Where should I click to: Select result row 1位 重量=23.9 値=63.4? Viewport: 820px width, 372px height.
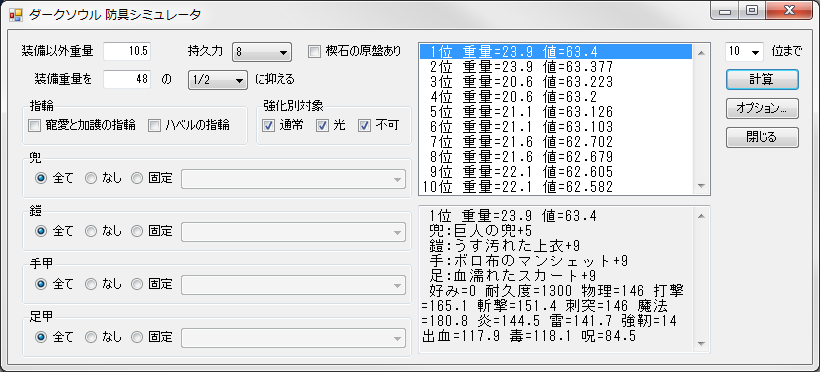tap(556, 51)
